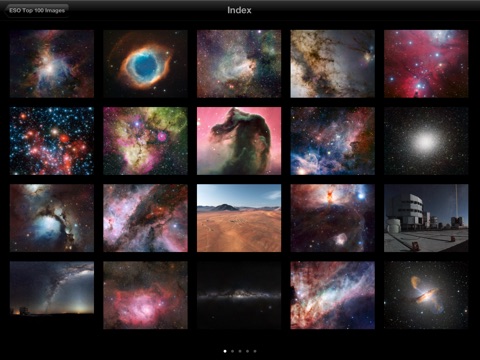Open the red and blue star field thumbnail
Viewport: 480px width, 360px height.
pyautogui.click(x=52, y=141)
